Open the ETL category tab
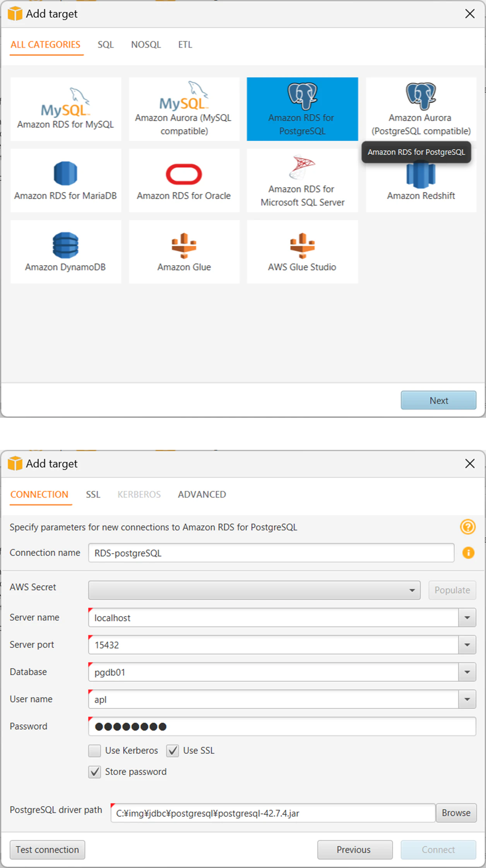486x868 pixels. point(185,45)
